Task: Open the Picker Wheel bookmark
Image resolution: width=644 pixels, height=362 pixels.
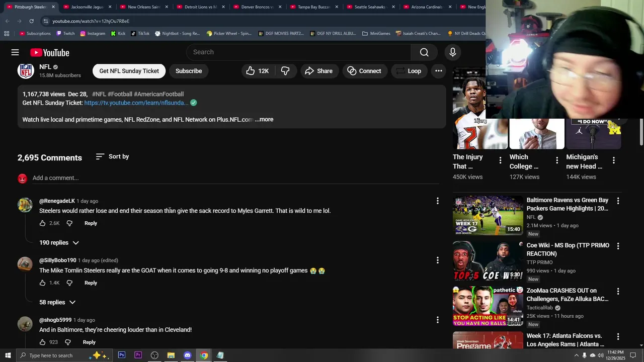Action: pyautogui.click(x=229, y=34)
